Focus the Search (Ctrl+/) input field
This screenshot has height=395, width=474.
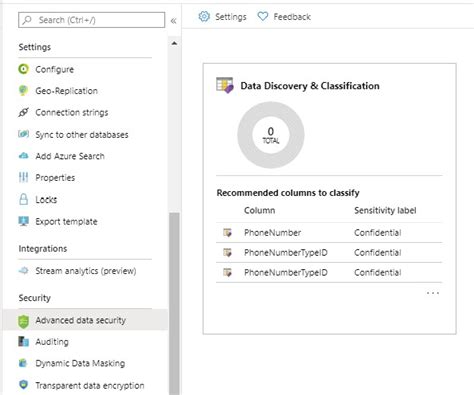click(91, 20)
